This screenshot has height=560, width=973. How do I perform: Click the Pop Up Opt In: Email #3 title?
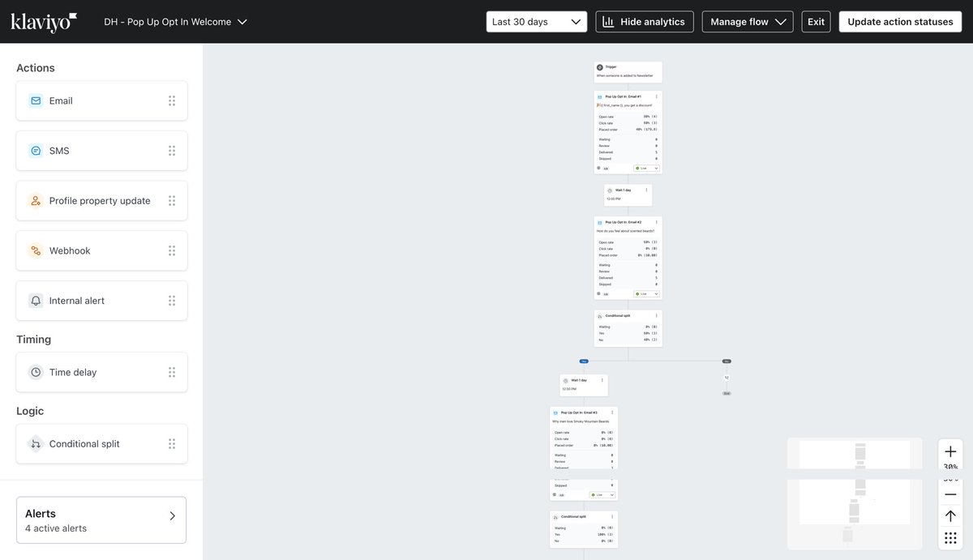pos(579,413)
